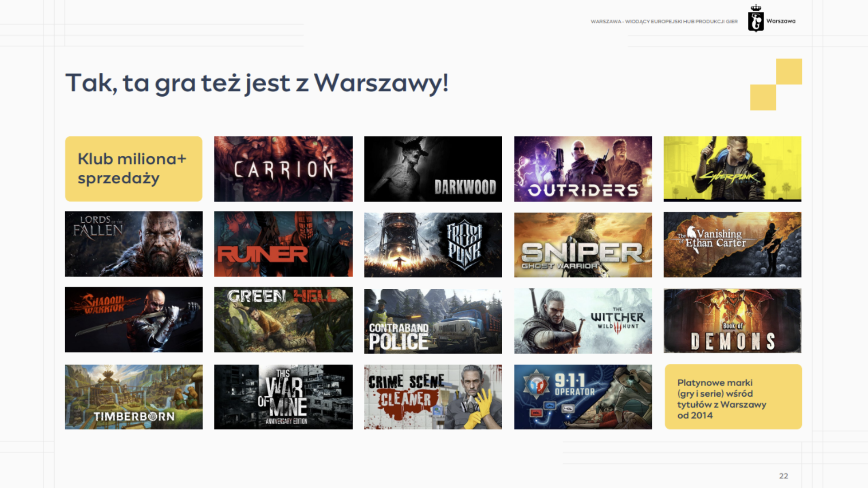Select the Shadow Warrior game cover
The height and width of the screenshot is (488, 868).
pyautogui.click(x=133, y=319)
